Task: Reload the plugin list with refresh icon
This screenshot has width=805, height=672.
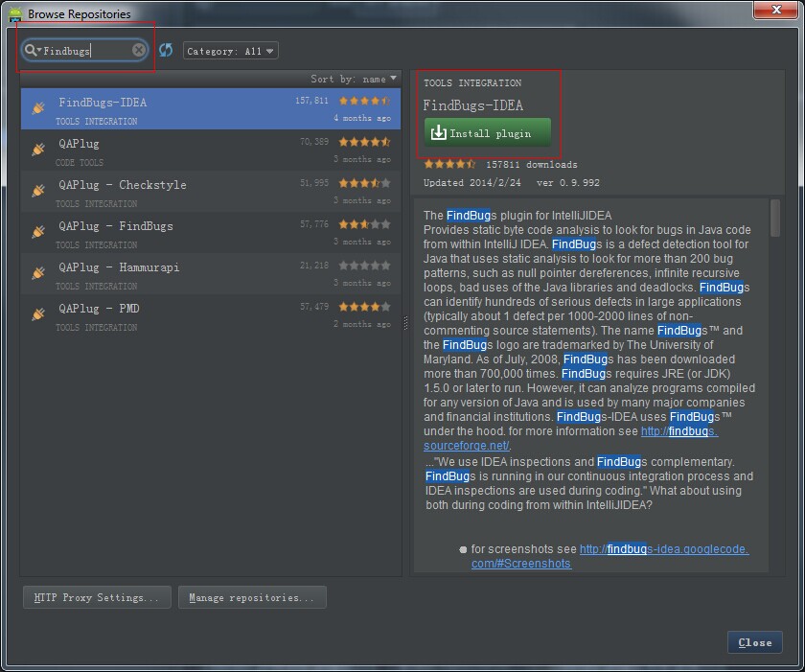Action: (x=166, y=50)
